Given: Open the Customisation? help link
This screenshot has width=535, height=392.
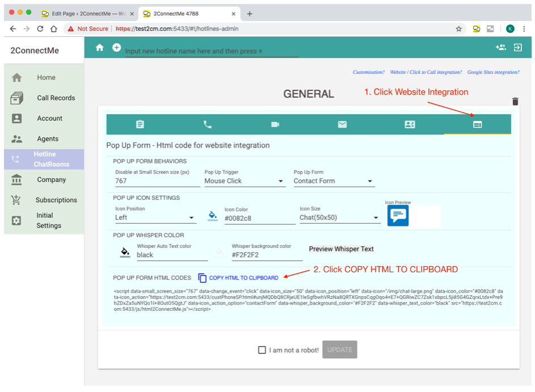Looking at the screenshot, I should (x=369, y=72).
